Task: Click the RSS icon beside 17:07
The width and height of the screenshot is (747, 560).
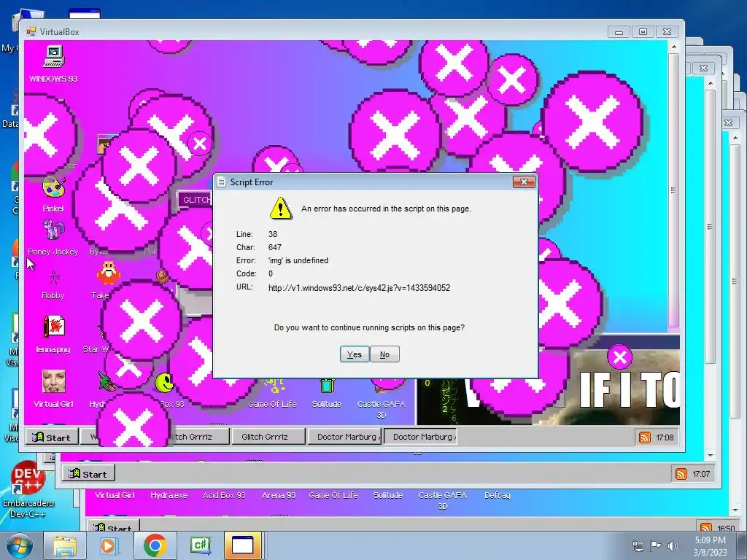Action: click(681, 474)
